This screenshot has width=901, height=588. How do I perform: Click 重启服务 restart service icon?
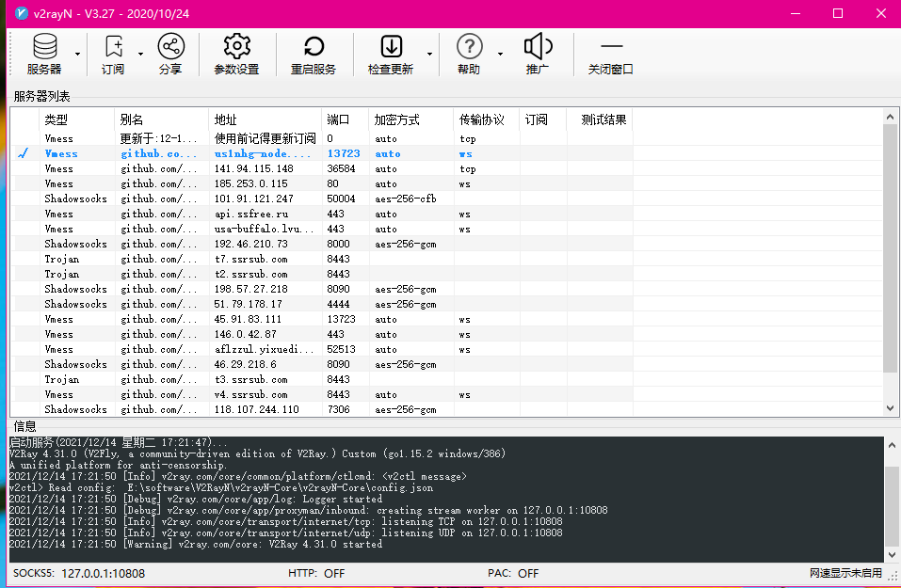[314, 54]
